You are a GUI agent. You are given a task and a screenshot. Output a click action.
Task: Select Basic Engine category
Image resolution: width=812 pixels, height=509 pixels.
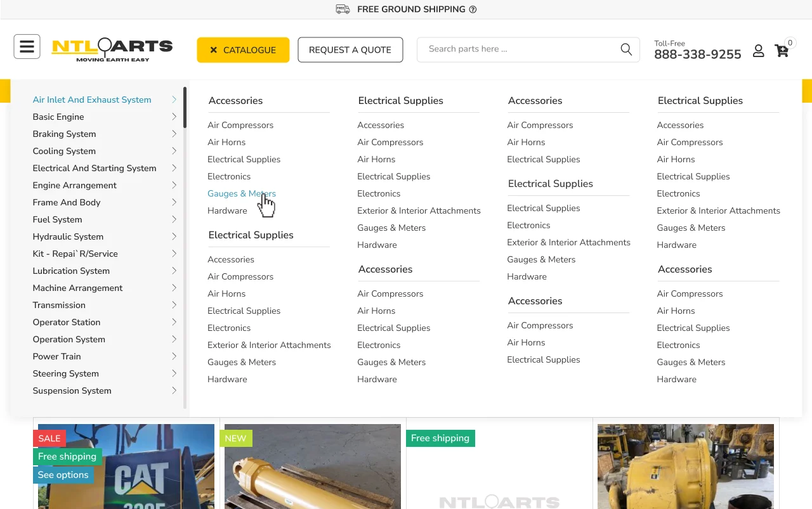(x=58, y=117)
